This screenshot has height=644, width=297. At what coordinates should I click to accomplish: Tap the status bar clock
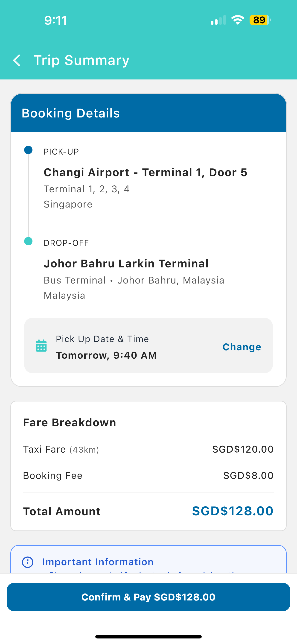coord(55,20)
